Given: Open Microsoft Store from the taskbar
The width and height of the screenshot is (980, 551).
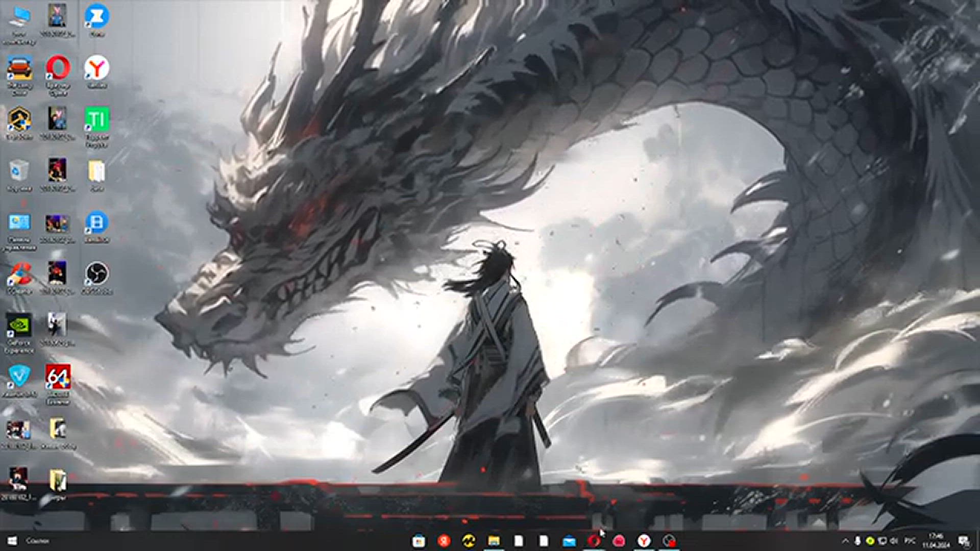Looking at the screenshot, I should (419, 541).
